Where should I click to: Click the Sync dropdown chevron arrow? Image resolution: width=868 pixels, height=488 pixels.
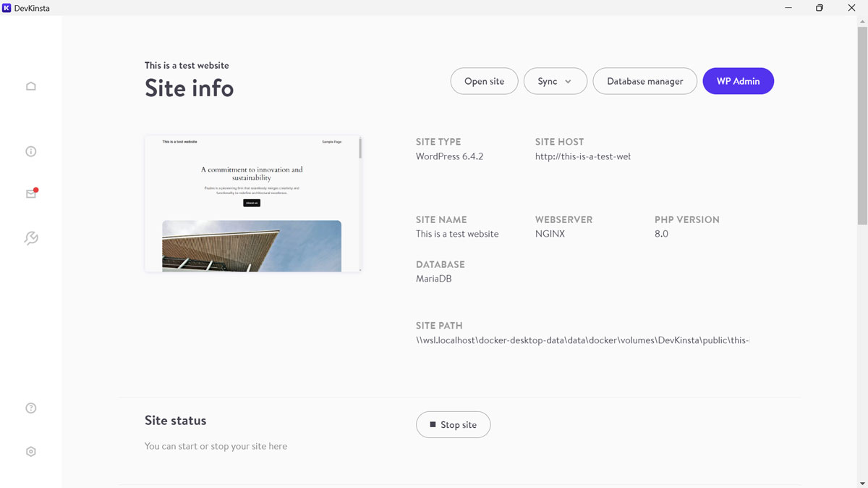[568, 82]
